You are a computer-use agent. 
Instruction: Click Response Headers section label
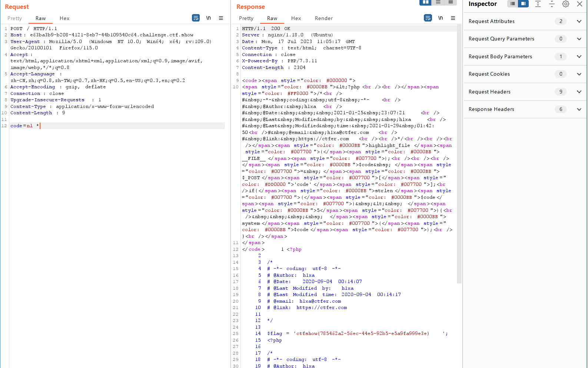click(x=491, y=109)
